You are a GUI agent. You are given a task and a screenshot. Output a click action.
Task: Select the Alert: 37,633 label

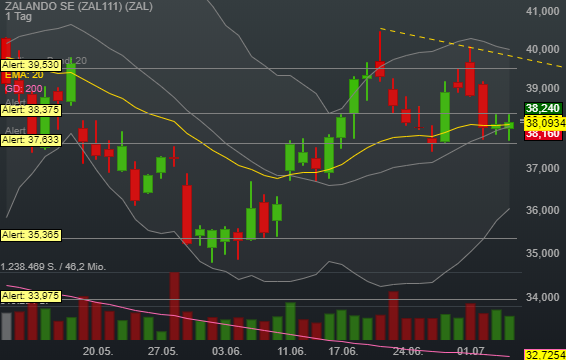click(x=31, y=140)
